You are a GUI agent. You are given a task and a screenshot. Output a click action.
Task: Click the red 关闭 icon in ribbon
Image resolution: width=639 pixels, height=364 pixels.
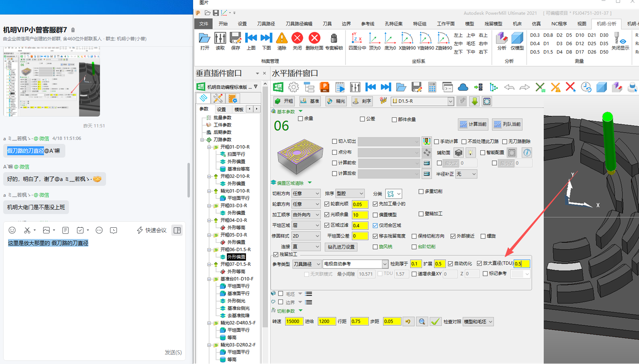point(297,39)
